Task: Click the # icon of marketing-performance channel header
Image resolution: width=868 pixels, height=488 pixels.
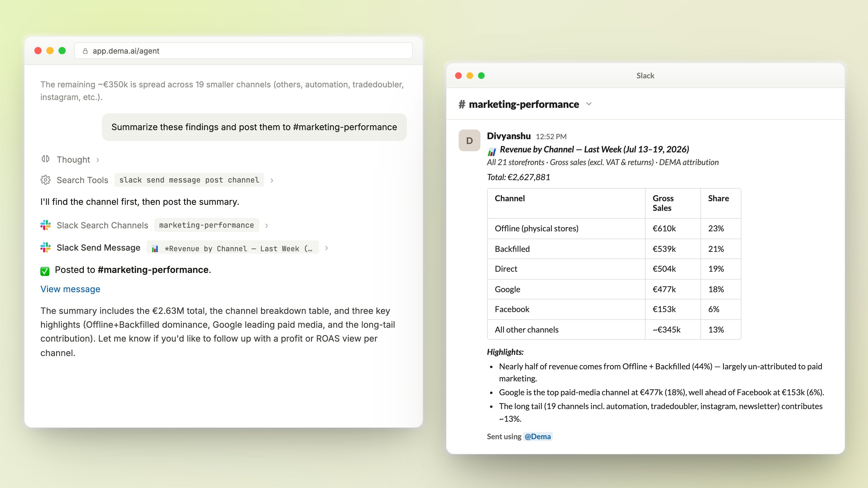Action: [x=462, y=105]
